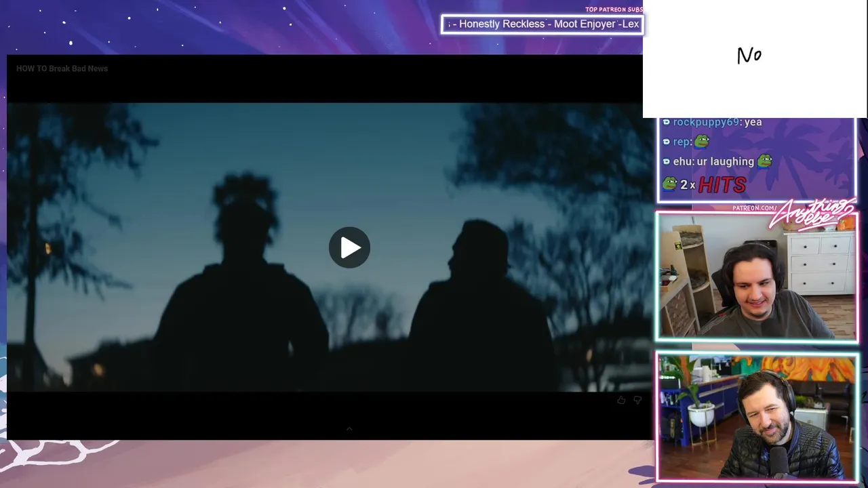Select ehu's message 'ur laughing'

[717, 161]
